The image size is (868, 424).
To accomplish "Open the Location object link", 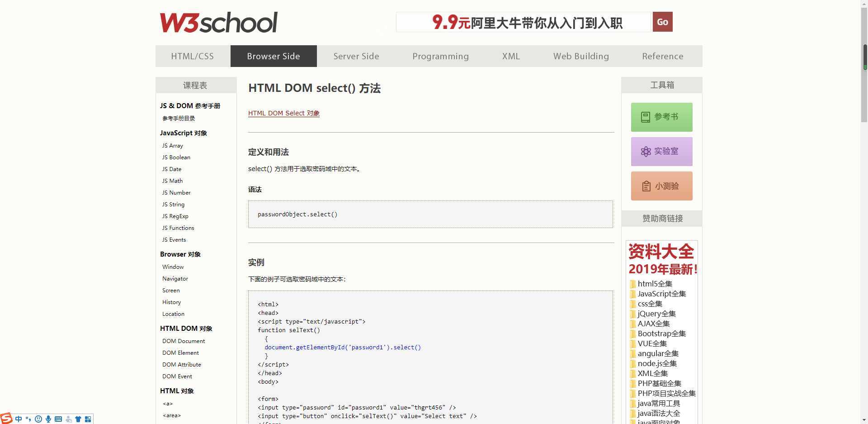I will [x=174, y=314].
